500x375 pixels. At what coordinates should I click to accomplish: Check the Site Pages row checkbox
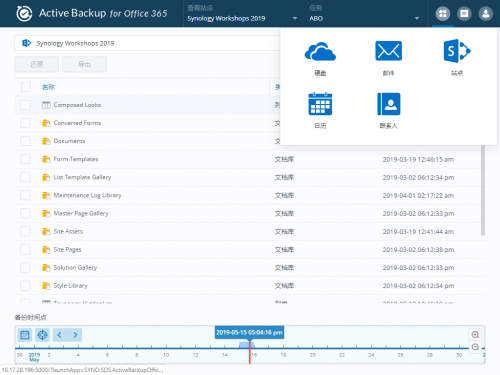coord(25,249)
